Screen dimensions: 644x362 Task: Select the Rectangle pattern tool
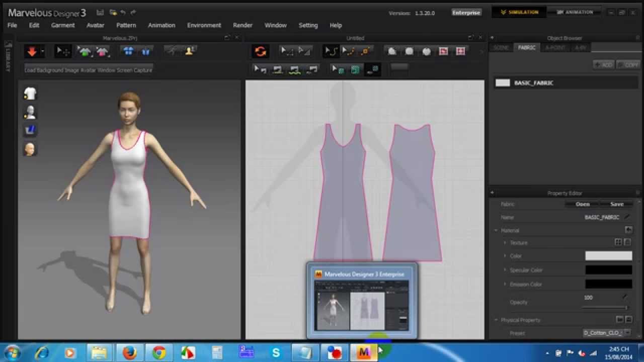point(410,51)
